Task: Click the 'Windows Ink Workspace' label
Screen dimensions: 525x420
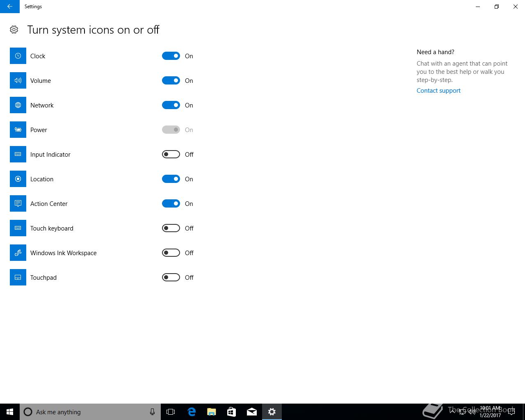Action: [x=64, y=253]
